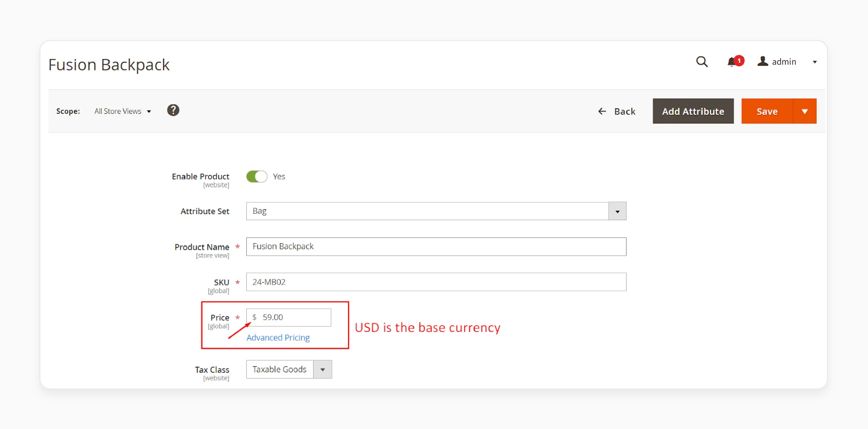Image resolution: width=868 pixels, height=429 pixels.
Task: Save the product
Action: [x=767, y=111]
